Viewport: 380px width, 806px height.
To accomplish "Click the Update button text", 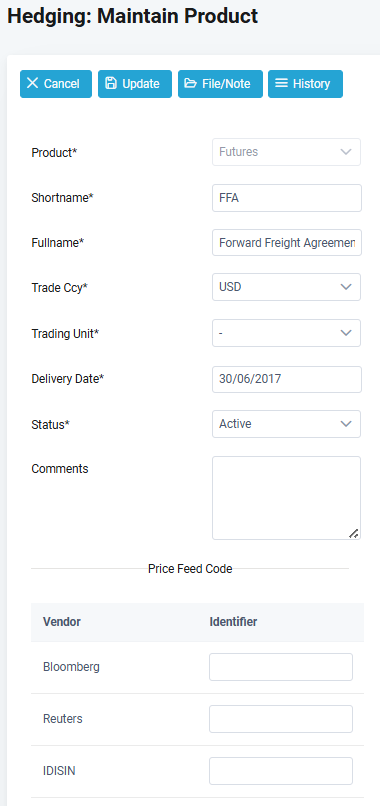I will [140, 84].
